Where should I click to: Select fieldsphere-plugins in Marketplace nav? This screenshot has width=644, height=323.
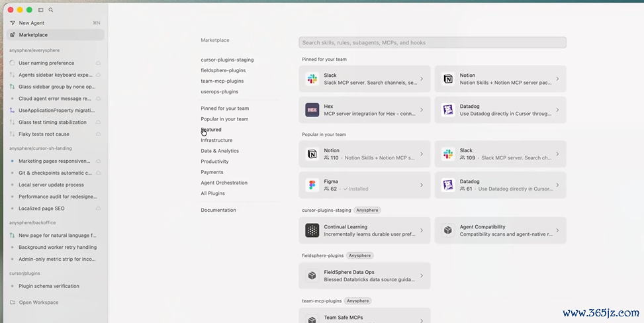coord(223,70)
